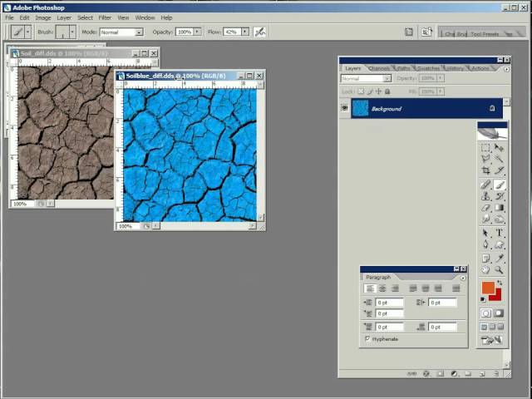Switch to Standard edit mode
This screenshot has height=399, width=532.
click(485, 313)
